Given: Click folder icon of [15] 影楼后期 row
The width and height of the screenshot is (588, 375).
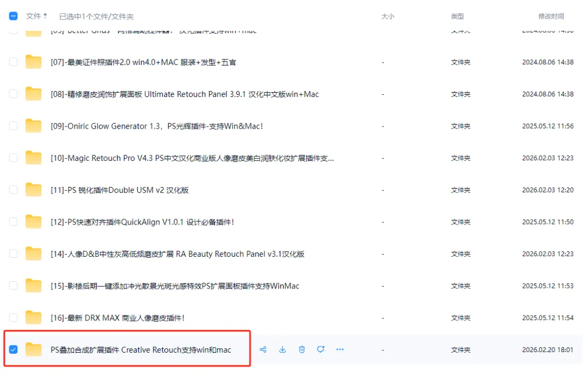Looking at the screenshot, I should 33,286.
